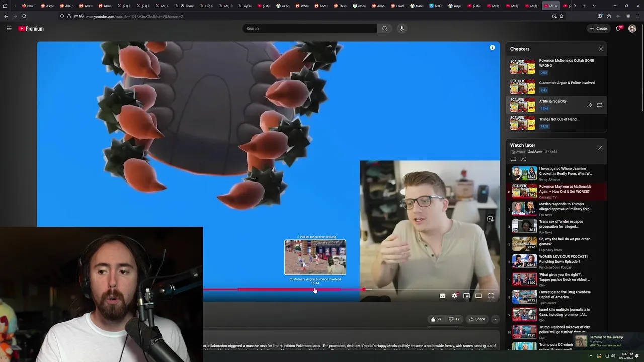Image resolution: width=644 pixels, height=362 pixels.
Task: Click the Share button below video
Action: click(476, 319)
